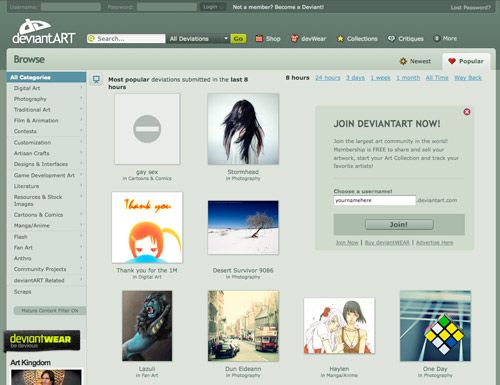This screenshot has width=500, height=385.
Task: Open Community Projects category
Action: 46,269
